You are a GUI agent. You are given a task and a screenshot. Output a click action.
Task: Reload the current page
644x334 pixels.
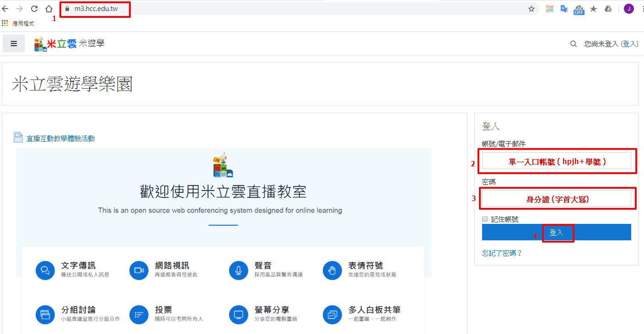(x=34, y=9)
